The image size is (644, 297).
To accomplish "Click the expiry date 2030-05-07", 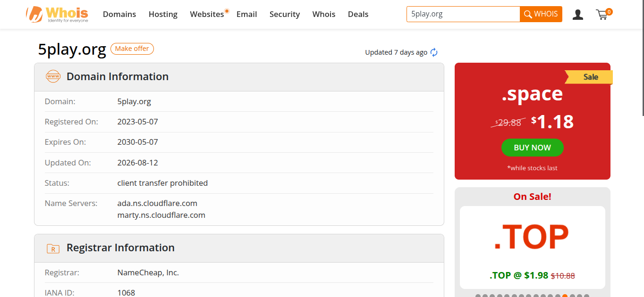I will coord(137,142).
